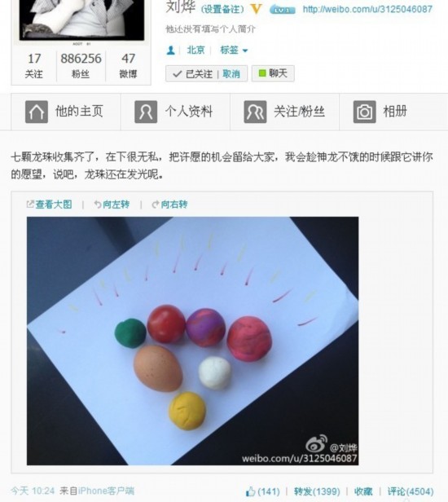Image resolution: width=448 pixels, height=502 pixels.
Task: Open the camera icon for 相册
Action: pos(364,112)
